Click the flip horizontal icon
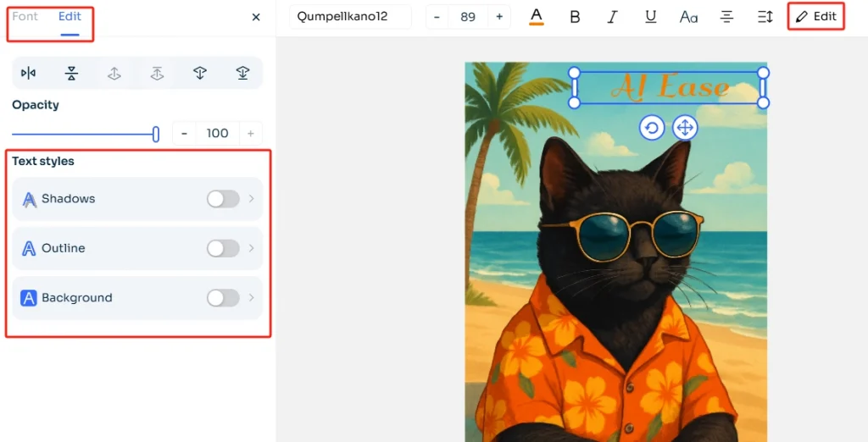The image size is (868, 442). click(x=29, y=74)
